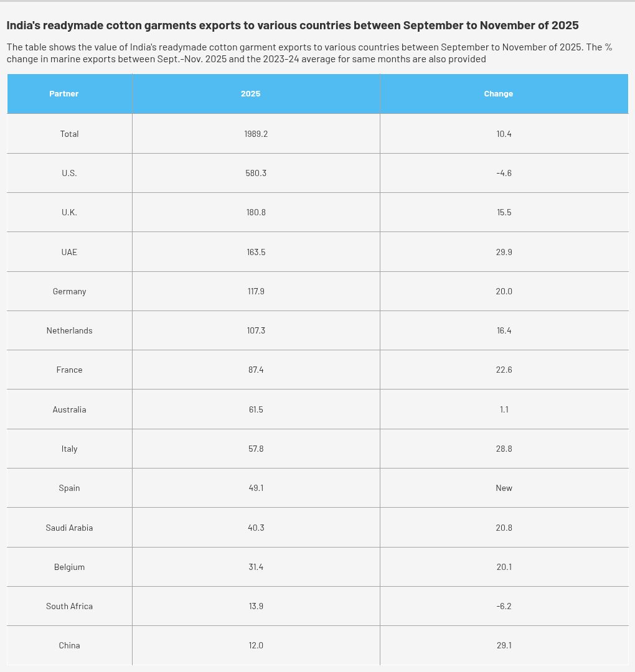Click the Partner column header
Image resolution: width=635 pixels, height=672 pixels.
[x=64, y=94]
